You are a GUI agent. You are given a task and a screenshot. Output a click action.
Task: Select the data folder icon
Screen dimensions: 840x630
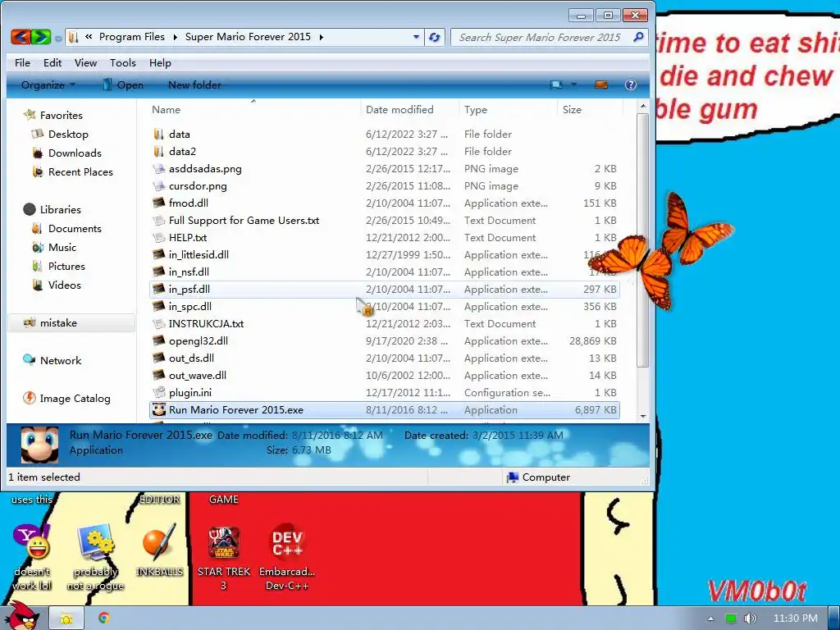[x=158, y=134]
